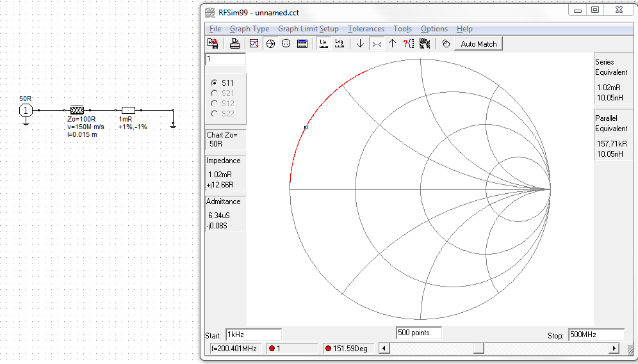The image size is (638, 364).
Task: Click the 1mR resistor component in schematic
Action: [x=128, y=110]
